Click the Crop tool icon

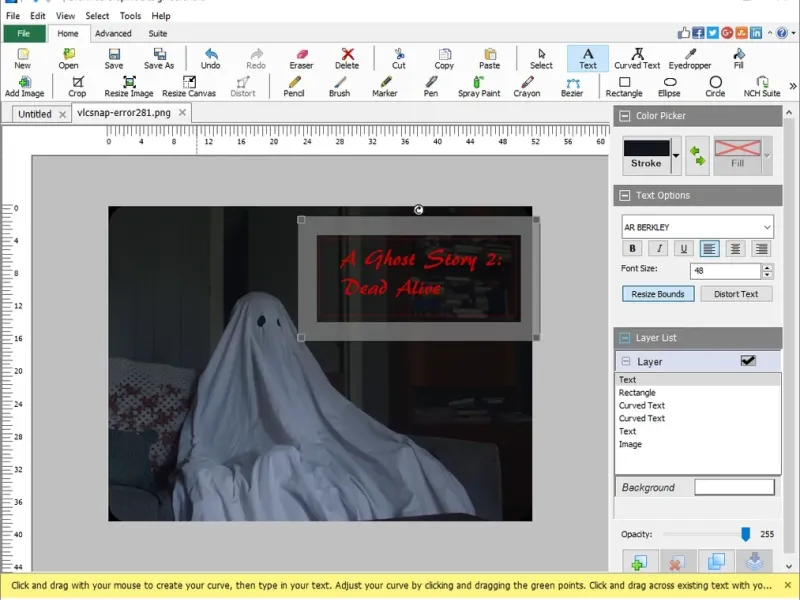[77, 86]
